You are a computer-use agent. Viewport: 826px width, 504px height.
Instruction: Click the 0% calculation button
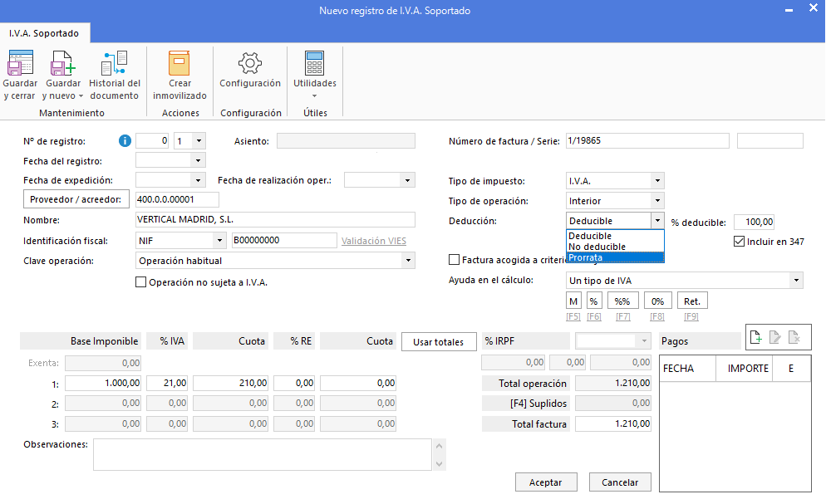pyautogui.click(x=657, y=301)
